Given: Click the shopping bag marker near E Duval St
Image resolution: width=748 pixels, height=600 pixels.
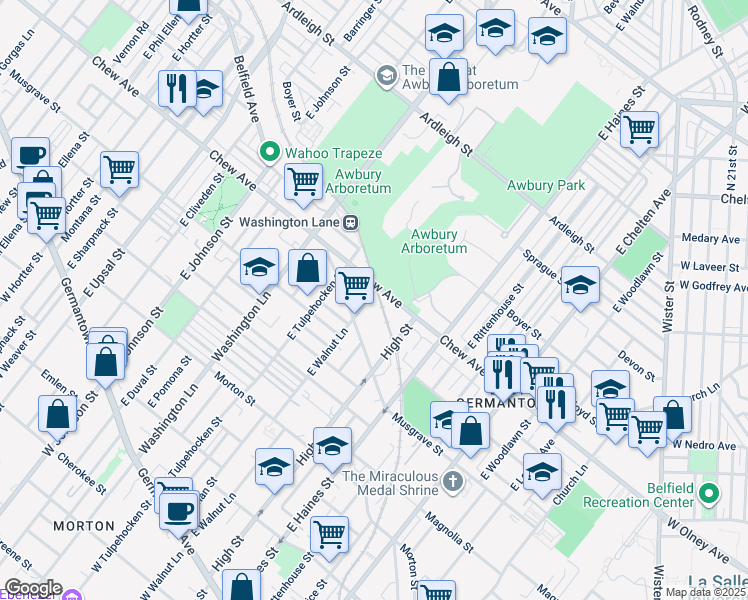Looking at the screenshot, I should (105, 363).
